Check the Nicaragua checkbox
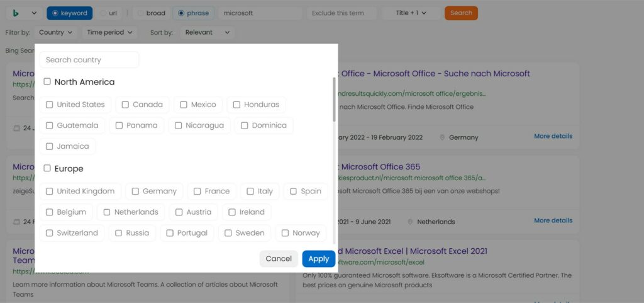This screenshot has width=644, height=303. (178, 125)
